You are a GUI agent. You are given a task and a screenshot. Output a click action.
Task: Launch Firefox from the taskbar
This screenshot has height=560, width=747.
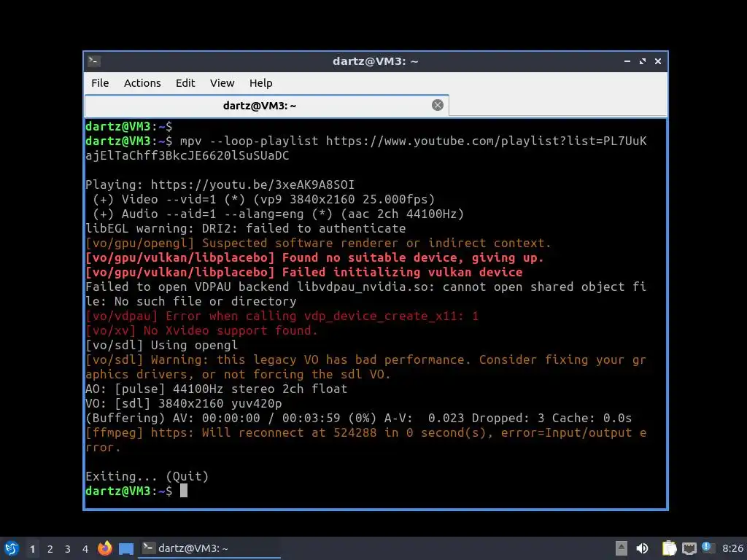click(105, 548)
